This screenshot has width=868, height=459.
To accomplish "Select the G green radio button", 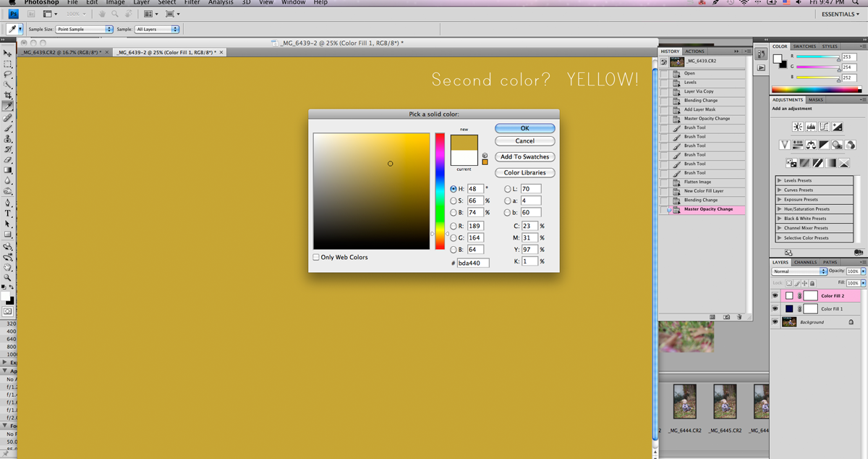I will click(454, 237).
